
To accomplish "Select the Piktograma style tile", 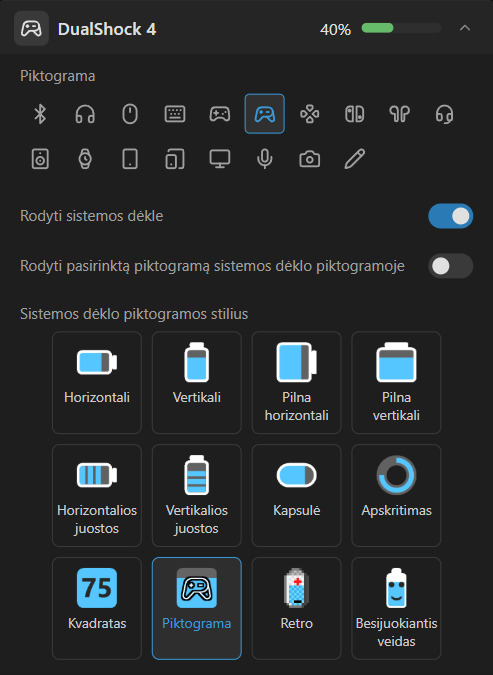I will (197, 608).
